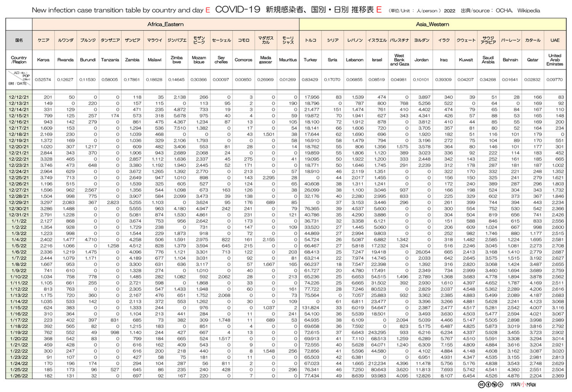The height and width of the screenshot is (392, 572).
Task: Click the Qatar column header
Action: pos(532,60)
